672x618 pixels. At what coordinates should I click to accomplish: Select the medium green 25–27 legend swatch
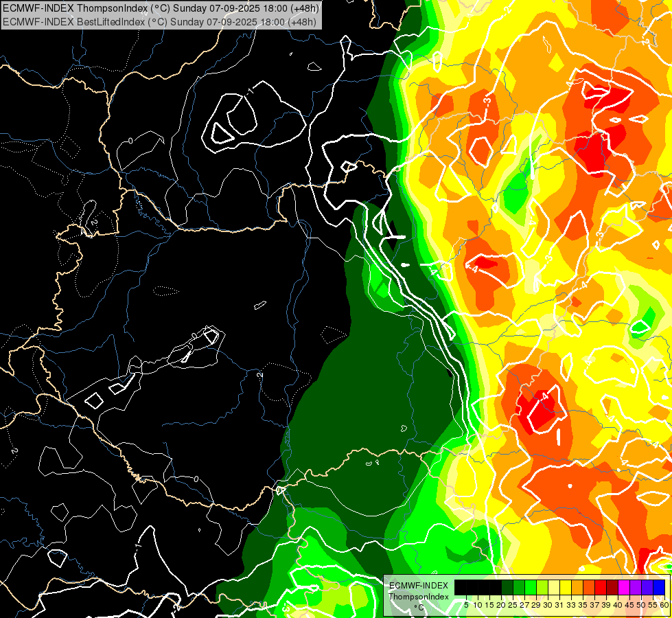pyautogui.click(x=519, y=587)
